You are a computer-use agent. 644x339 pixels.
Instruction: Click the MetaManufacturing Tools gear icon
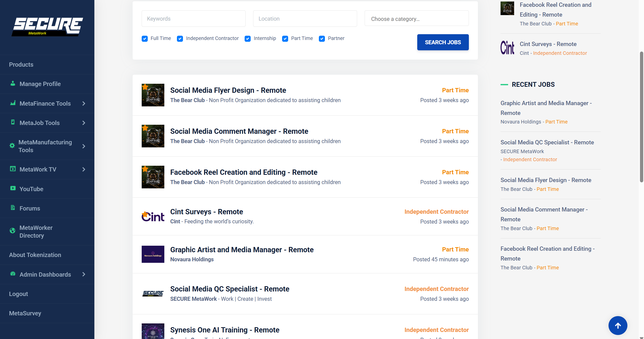[12, 146]
